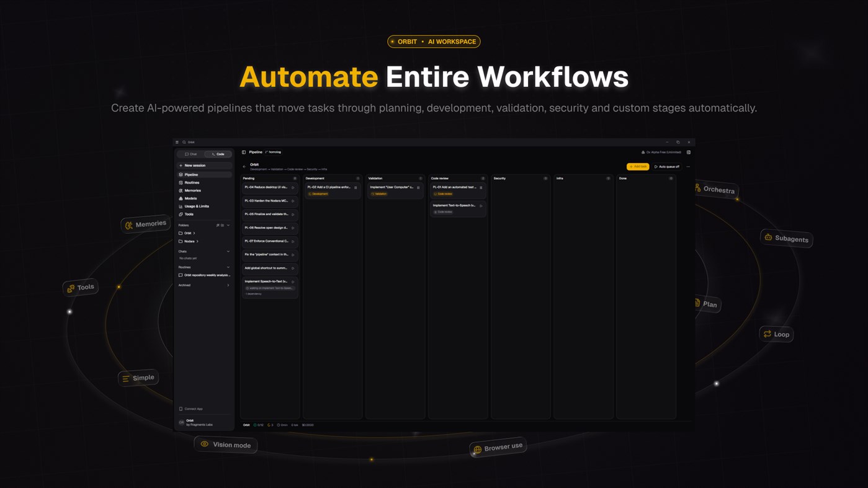
Task: Click the yellow Development stage badge
Action: 318,194
